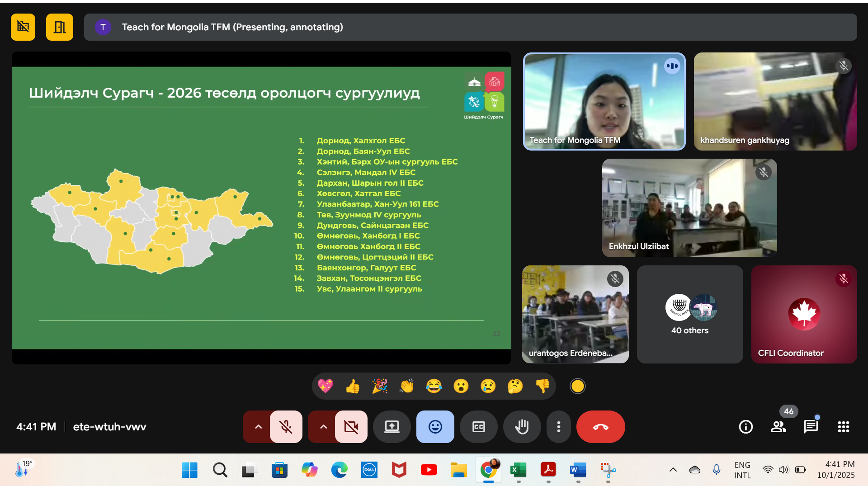Expand audio settings beside the mic button

[x=257, y=426]
